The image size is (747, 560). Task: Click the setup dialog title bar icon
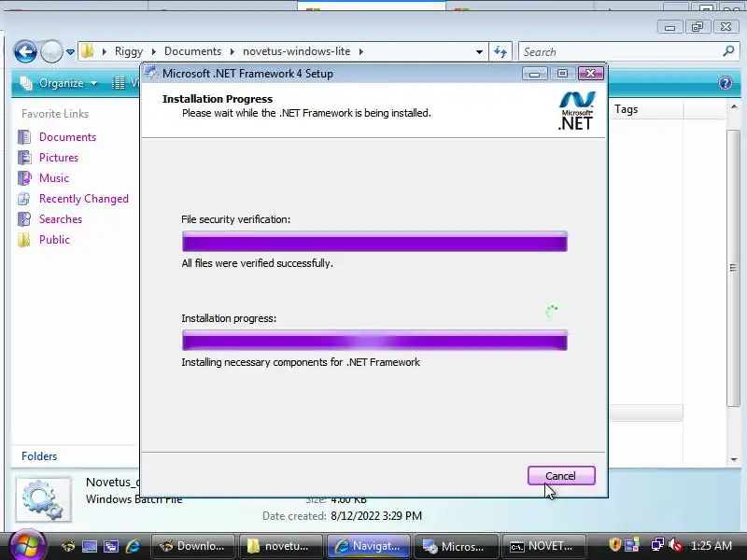pos(151,73)
